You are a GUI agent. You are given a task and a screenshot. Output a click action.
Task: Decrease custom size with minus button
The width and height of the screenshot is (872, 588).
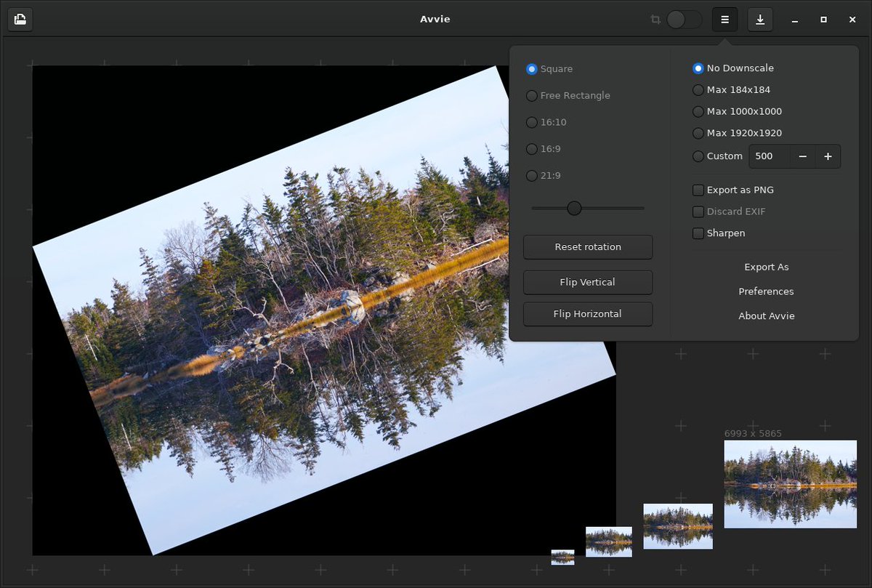tap(802, 156)
